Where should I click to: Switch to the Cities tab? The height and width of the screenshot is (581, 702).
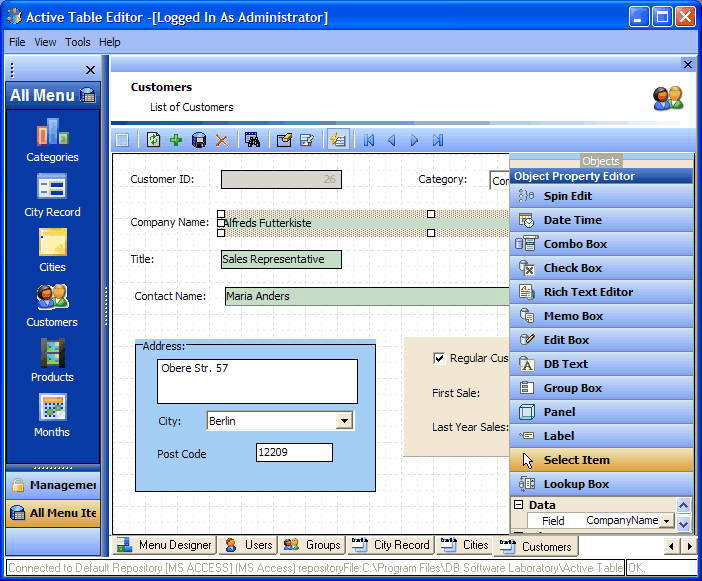(464, 545)
